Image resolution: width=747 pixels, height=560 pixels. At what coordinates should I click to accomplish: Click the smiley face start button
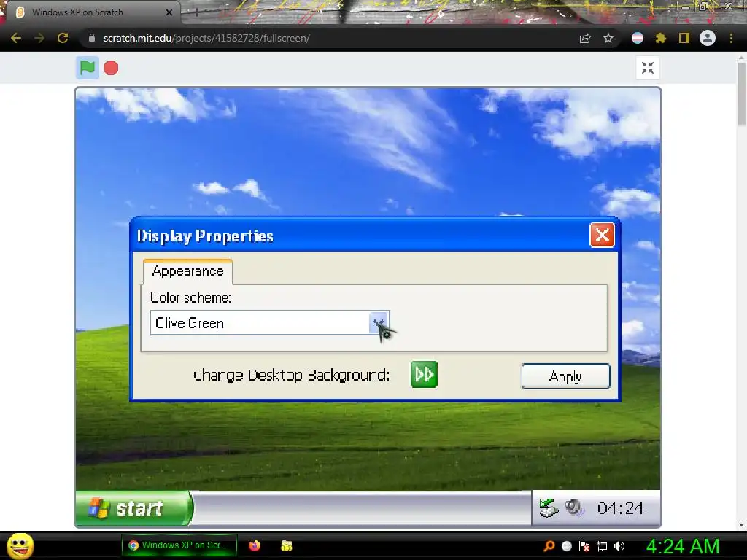coord(20,545)
